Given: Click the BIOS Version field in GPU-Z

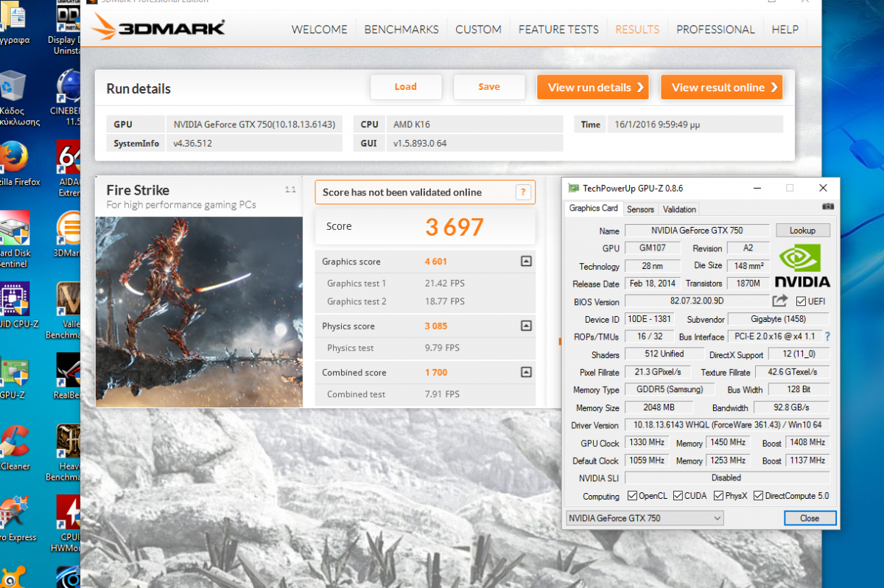Looking at the screenshot, I should click(697, 301).
